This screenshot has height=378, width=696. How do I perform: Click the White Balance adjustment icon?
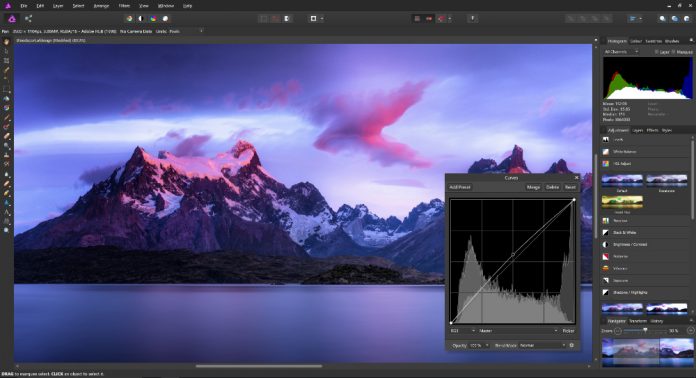coord(606,151)
